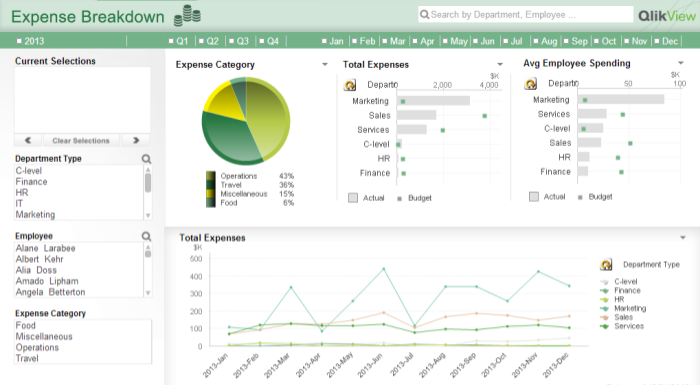Open Avg Employee Spending dropdown arrow
Image resolution: width=700 pixels, height=385 pixels.
pos(681,63)
